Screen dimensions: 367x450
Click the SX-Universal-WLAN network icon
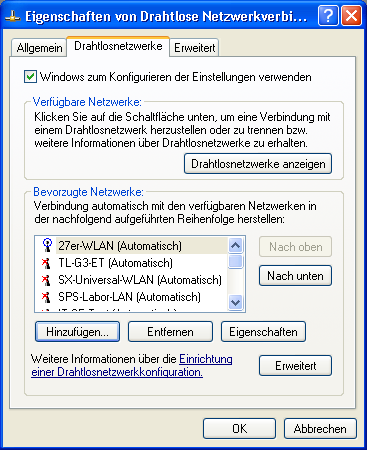click(x=46, y=280)
